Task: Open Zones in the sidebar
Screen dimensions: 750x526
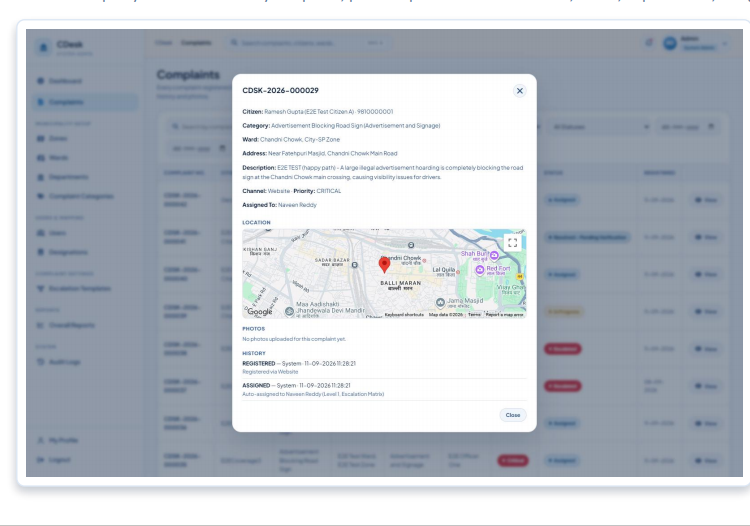Action: [86, 138]
